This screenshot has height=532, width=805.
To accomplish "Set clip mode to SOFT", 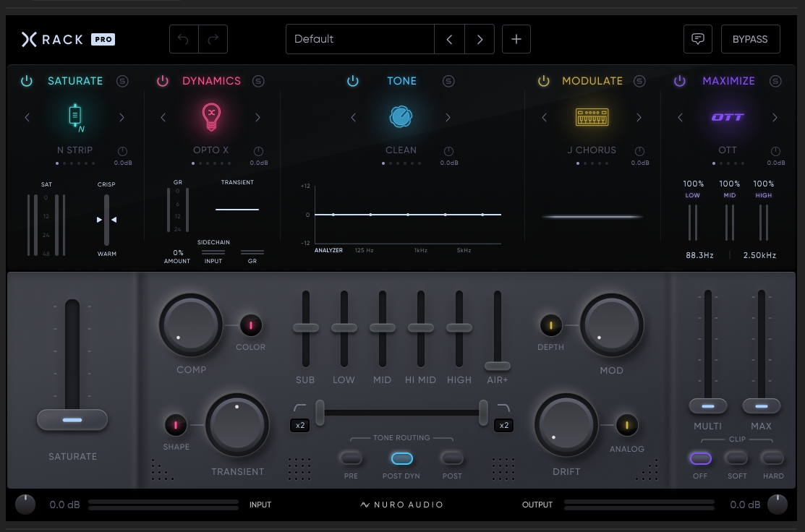I will 737,458.
